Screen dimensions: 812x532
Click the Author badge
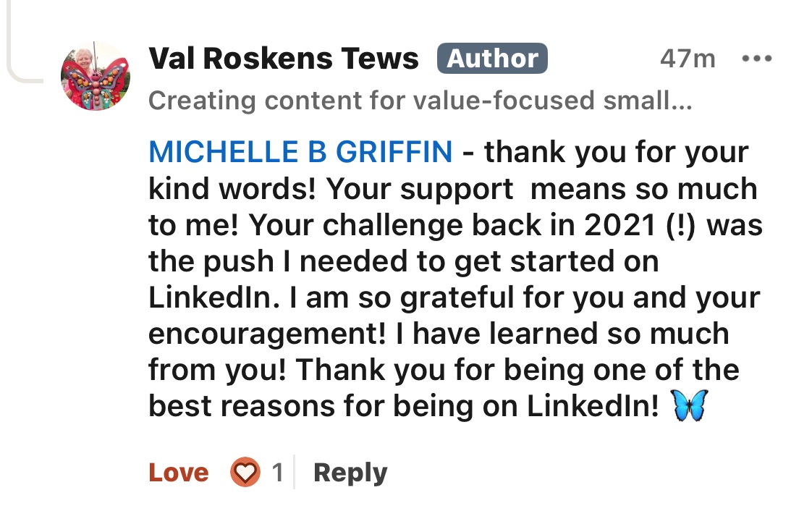click(x=492, y=59)
